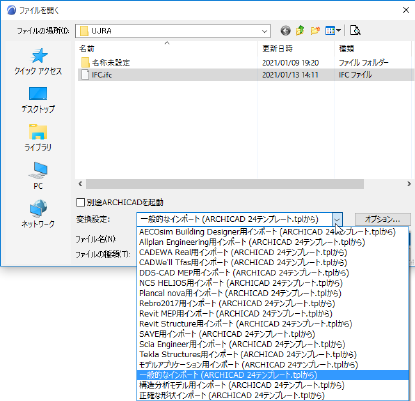
Task: Open the オプション... button
Action: click(383, 219)
